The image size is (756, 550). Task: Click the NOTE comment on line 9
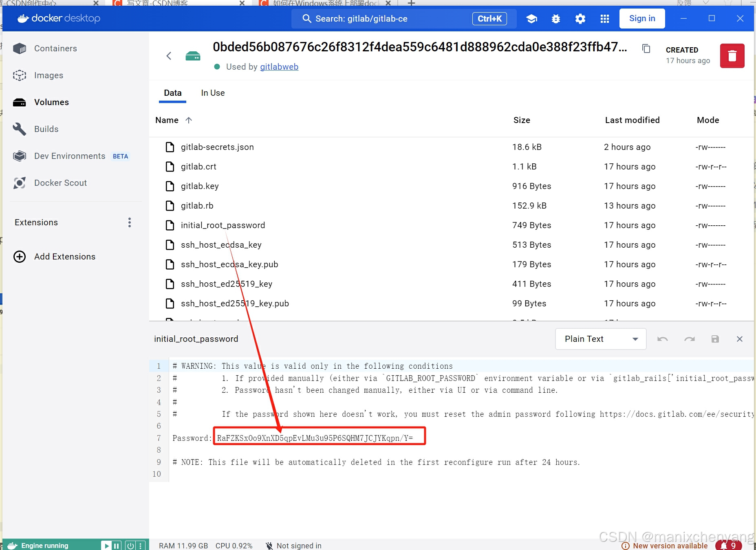pyautogui.click(x=376, y=462)
